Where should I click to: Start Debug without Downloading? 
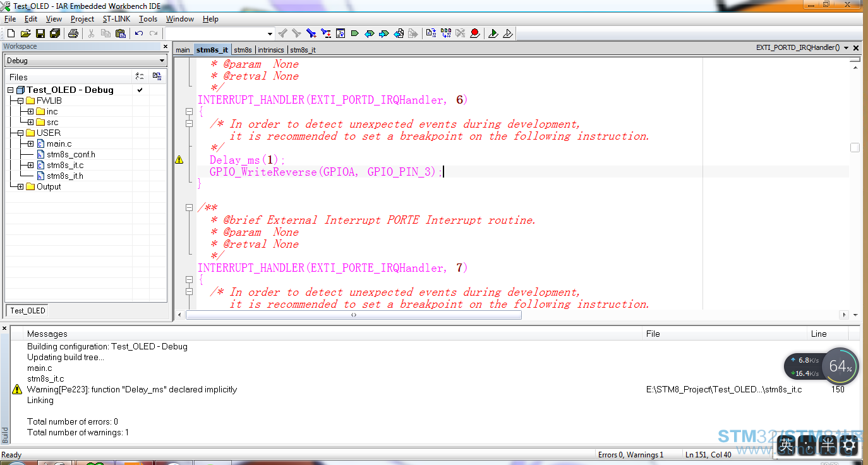tap(508, 33)
